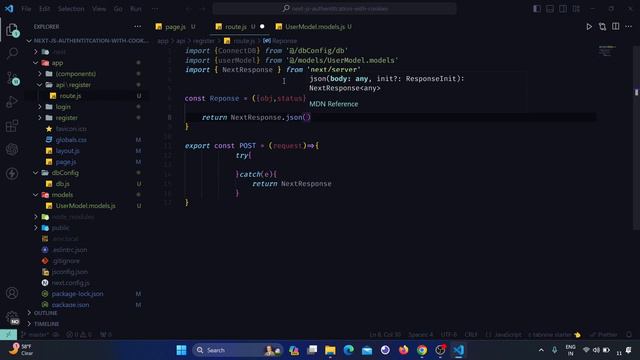Open the Run and Debug view

click(x=12, y=102)
